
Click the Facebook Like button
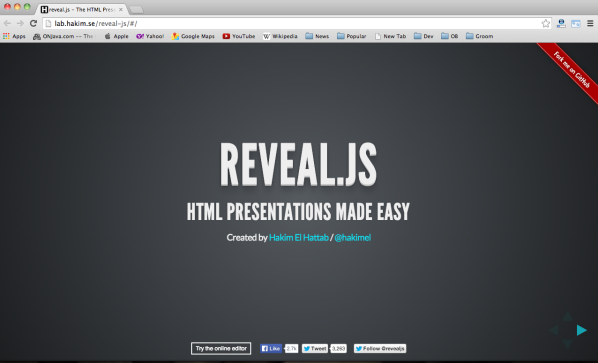[x=271, y=349]
